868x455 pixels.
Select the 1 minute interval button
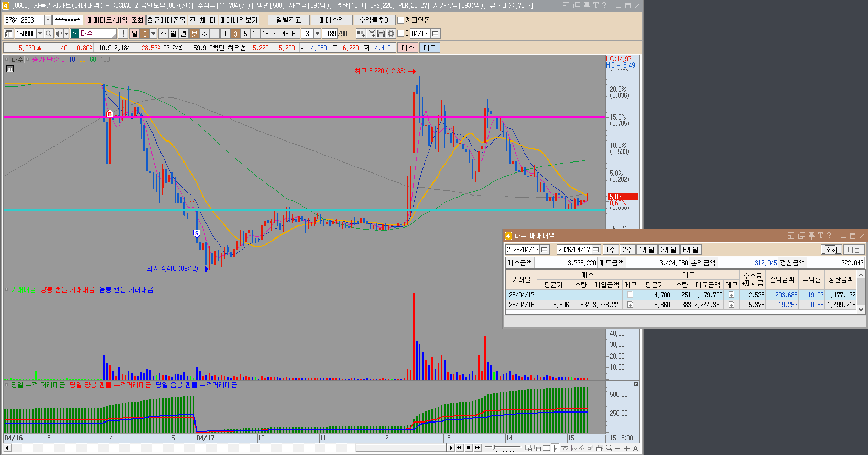click(x=225, y=34)
